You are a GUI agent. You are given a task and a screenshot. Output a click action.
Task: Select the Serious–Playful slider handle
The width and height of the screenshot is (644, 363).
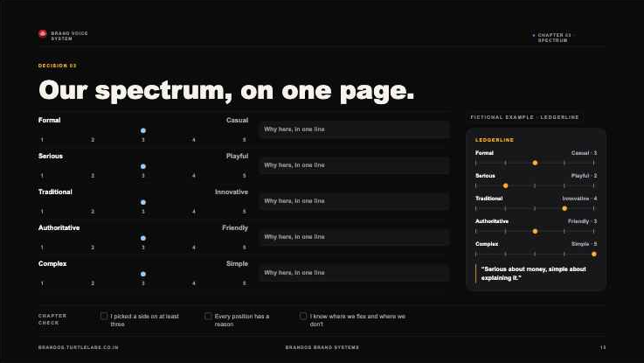[x=143, y=166]
